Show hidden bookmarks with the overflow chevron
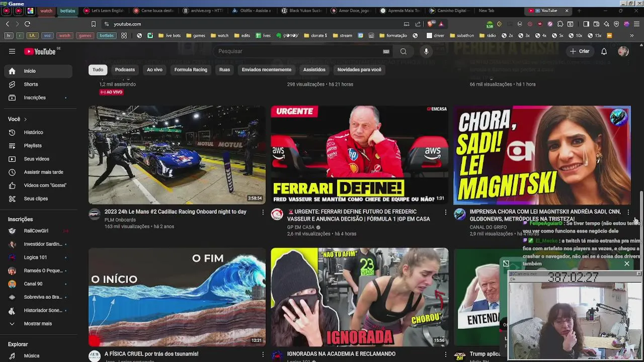 click(632, 36)
